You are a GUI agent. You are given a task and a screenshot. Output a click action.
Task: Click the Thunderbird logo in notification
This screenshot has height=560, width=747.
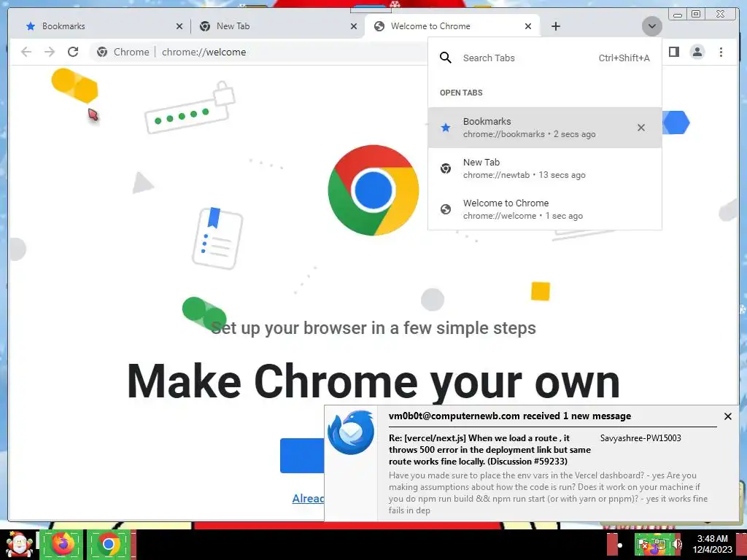351,432
